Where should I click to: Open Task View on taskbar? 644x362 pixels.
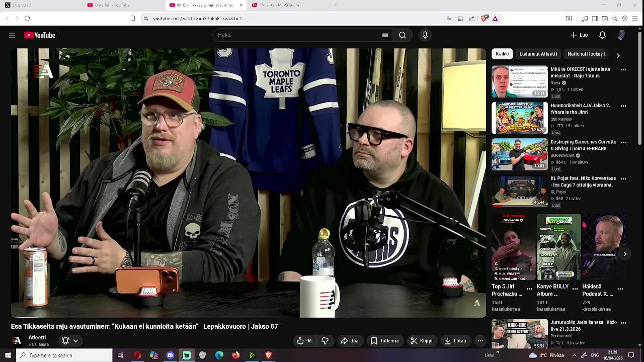coord(120,355)
